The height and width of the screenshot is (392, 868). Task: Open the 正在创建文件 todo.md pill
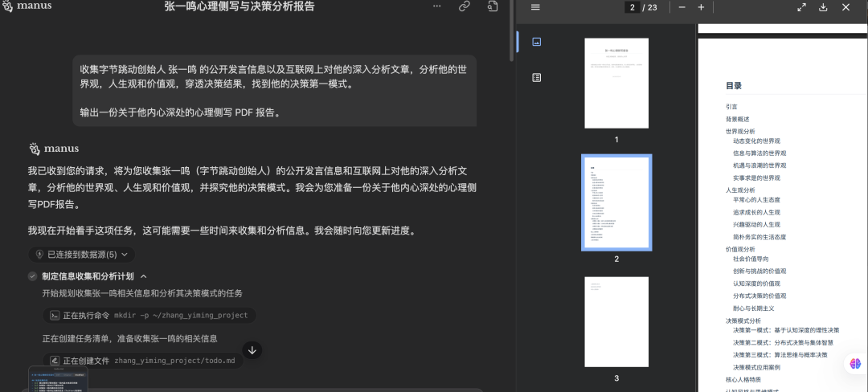(143, 361)
